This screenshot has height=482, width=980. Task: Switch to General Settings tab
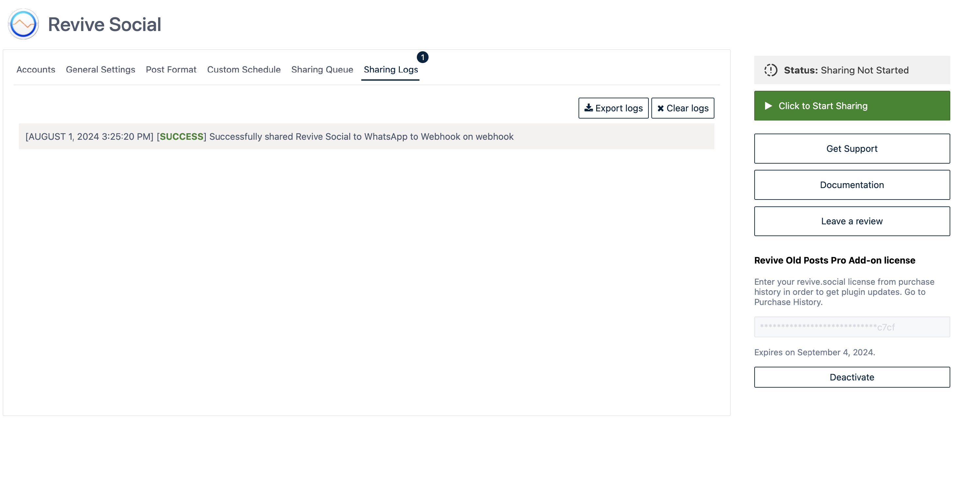[100, 70]
